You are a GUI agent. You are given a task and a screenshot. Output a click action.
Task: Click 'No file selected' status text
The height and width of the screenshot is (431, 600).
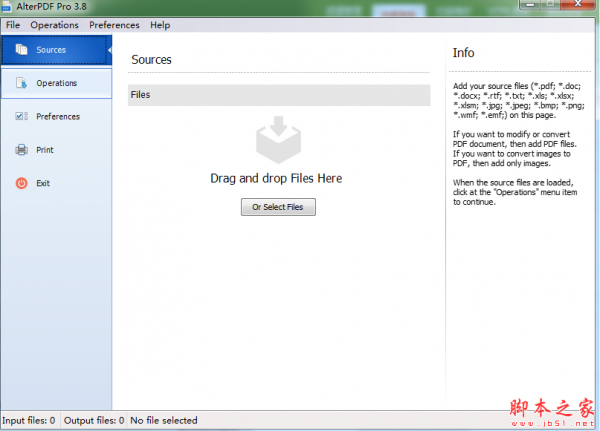tap(164, 420)
